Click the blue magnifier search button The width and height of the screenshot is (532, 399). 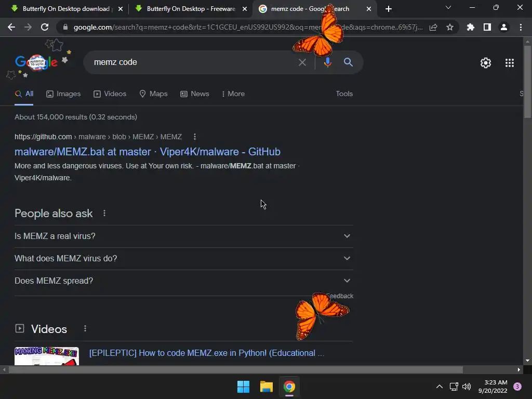(348, 62)
